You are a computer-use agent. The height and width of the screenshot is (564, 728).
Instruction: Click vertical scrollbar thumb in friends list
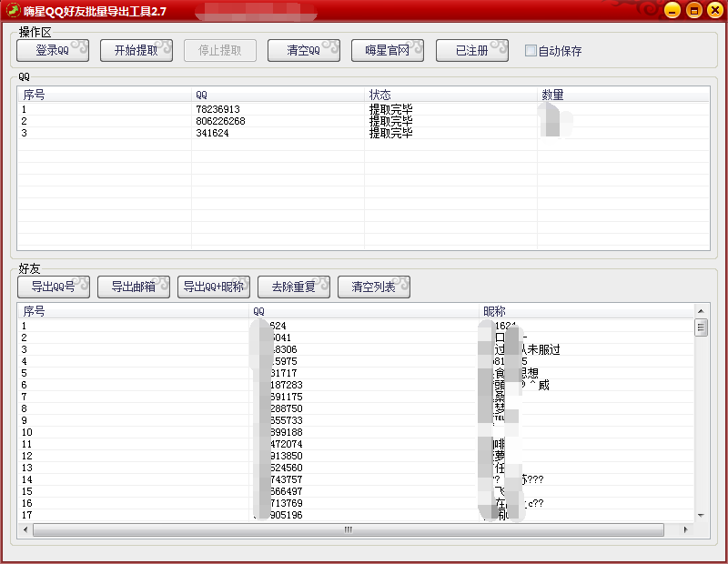(701, 327)
